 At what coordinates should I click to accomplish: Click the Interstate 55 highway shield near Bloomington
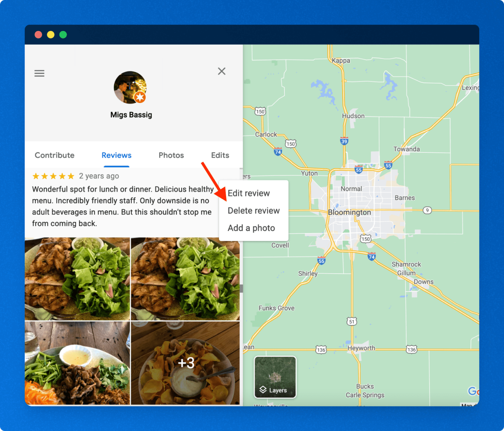[358, 169]
